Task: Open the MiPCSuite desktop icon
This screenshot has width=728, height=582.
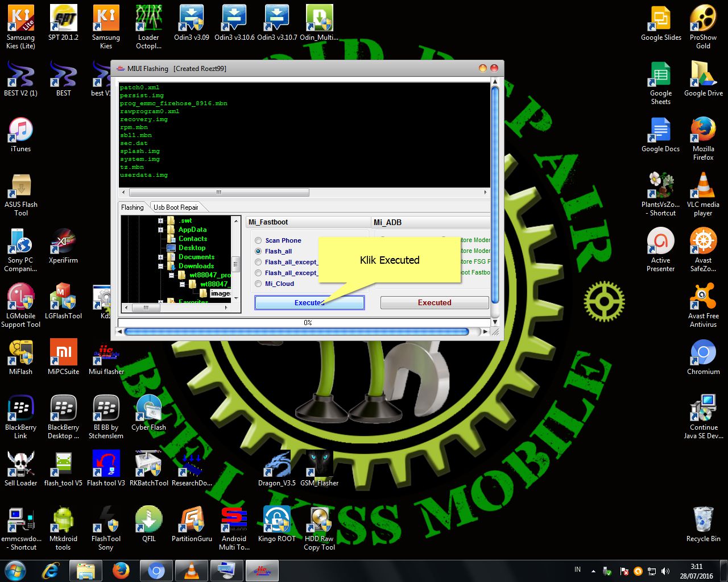Action: (63, 357)
